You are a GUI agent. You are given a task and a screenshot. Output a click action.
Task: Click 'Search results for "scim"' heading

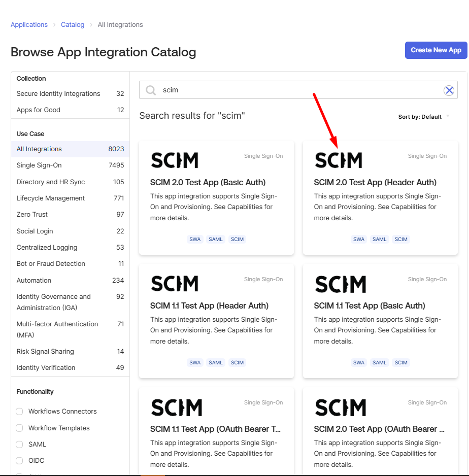[x=192, y=116]
